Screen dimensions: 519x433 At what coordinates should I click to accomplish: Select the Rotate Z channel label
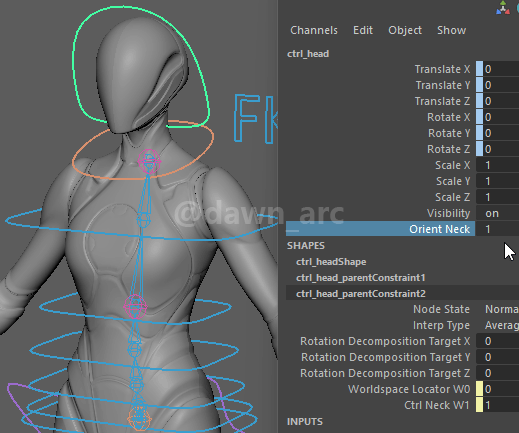click(448, 149)
